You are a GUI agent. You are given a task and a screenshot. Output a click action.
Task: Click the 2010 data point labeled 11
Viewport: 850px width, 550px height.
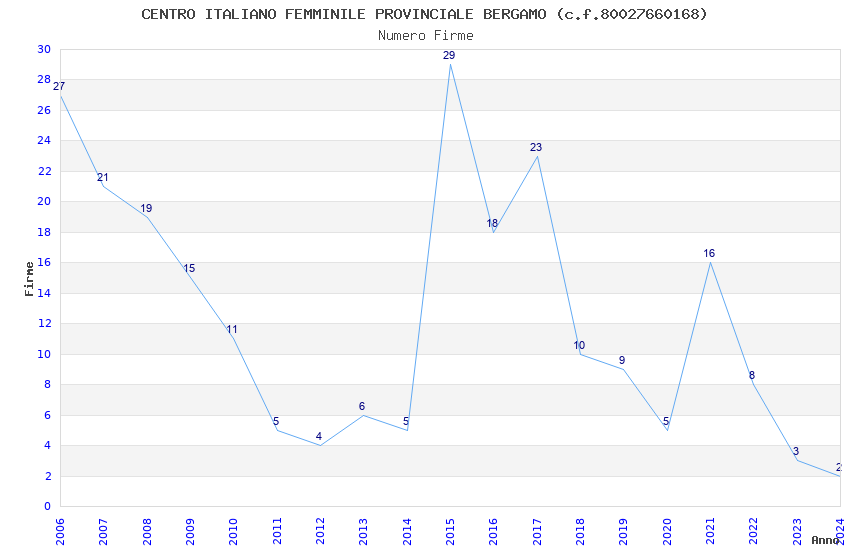coord(234,339)
